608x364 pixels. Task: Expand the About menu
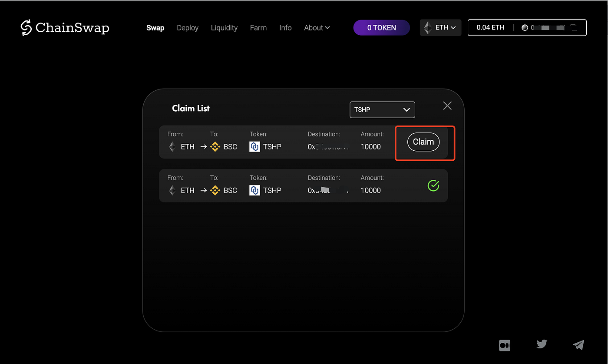317,28
